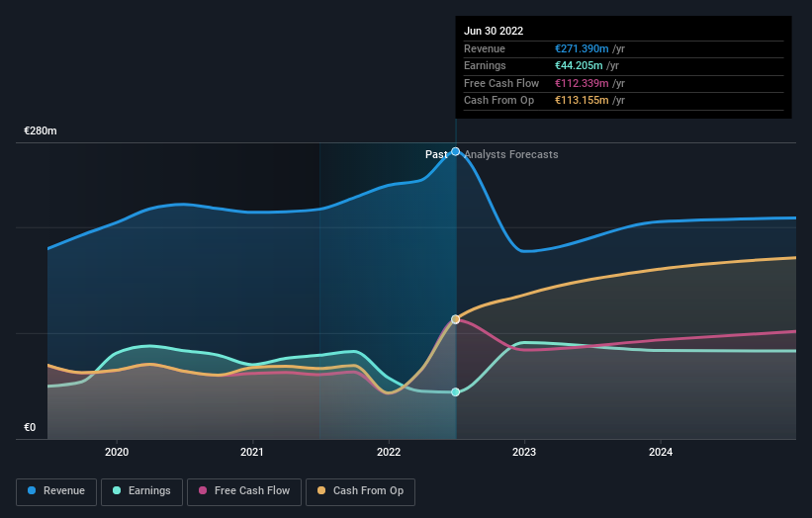Select the Revenue data point marker on the chart

pyautogui.click(x=455, y=151)
